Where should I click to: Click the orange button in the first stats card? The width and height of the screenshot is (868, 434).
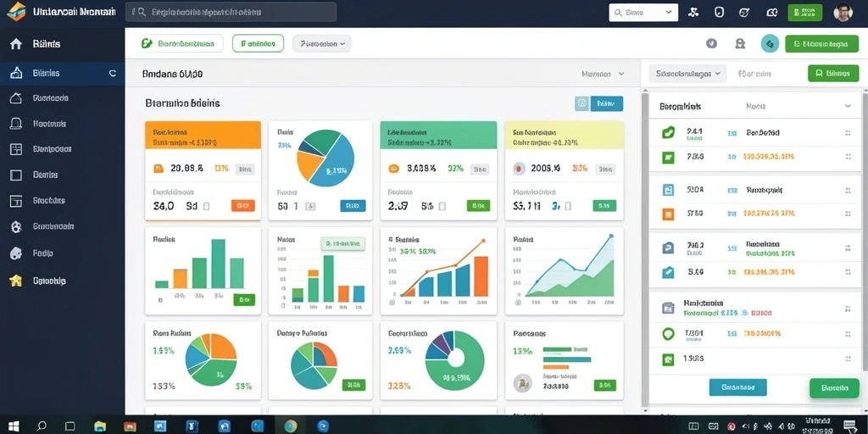coord(243,206)
